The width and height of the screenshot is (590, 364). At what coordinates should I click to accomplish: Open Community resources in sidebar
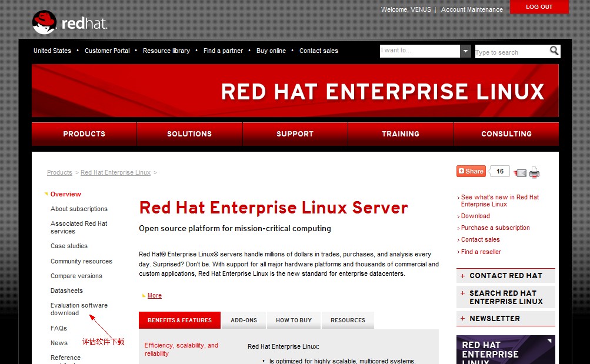[81, 261]
